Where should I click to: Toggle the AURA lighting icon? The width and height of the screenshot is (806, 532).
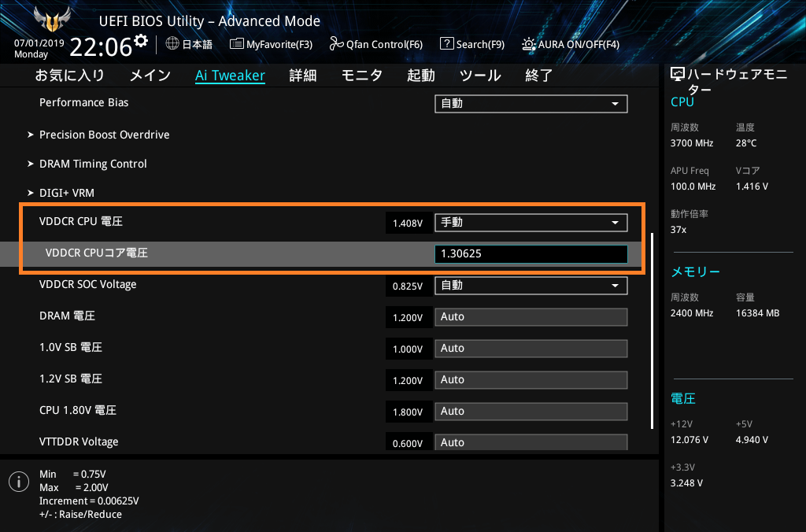[528, 44]
